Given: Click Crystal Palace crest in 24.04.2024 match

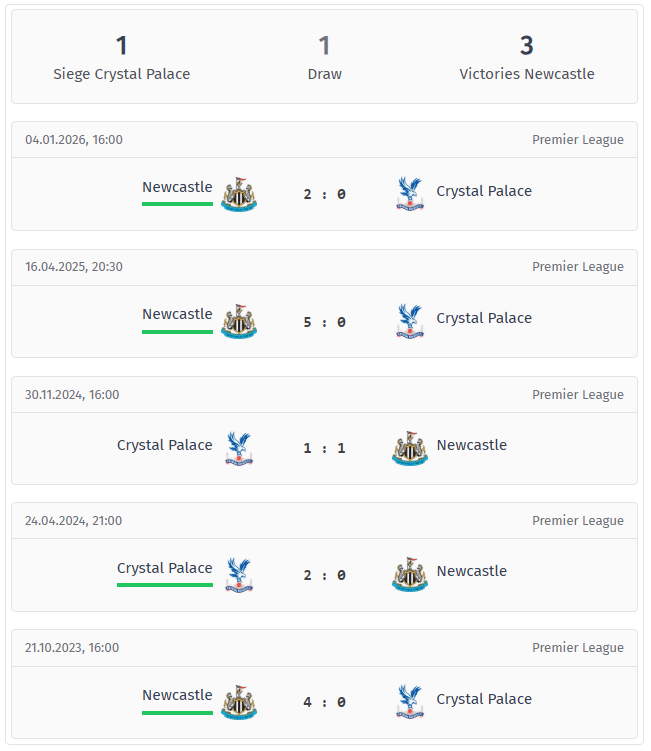Looking at the screenshot, I should (239, 575).
